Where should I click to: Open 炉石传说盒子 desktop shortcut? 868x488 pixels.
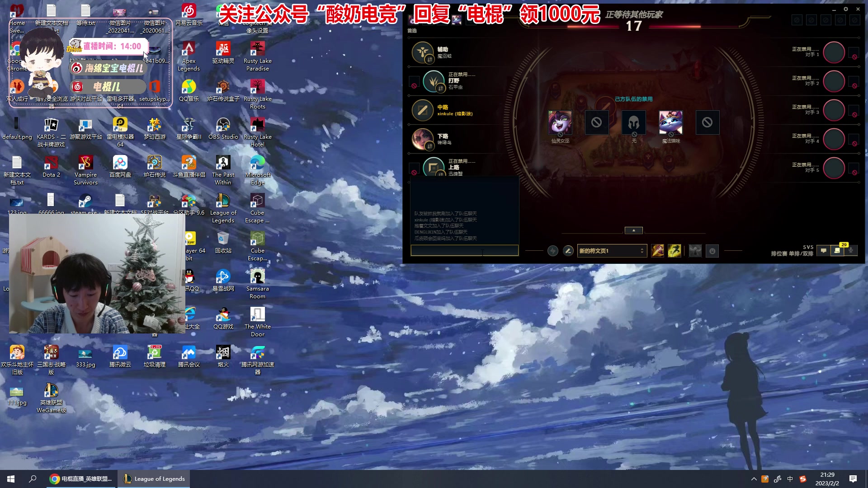pyautogui.click(x=223, y=90)
